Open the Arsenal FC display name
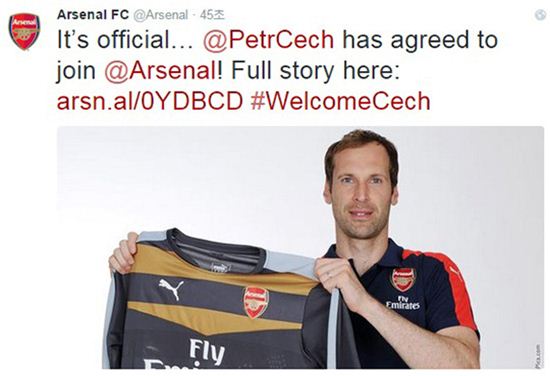The width and height of the screenshot is (550, 376). point(93,15)
